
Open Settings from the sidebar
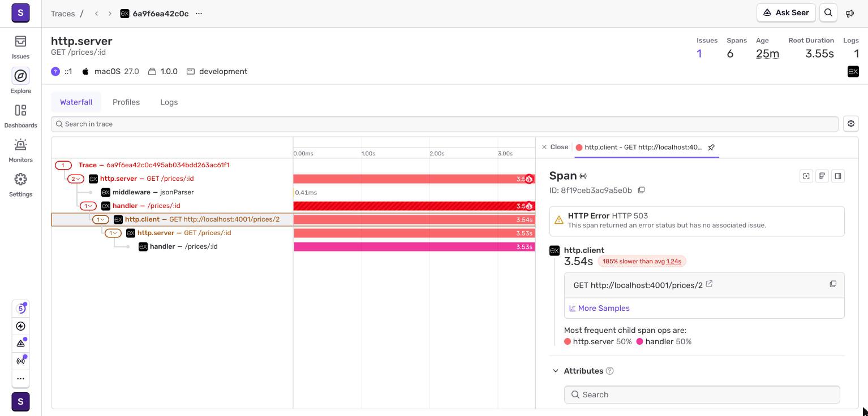[x=20, y=185]
